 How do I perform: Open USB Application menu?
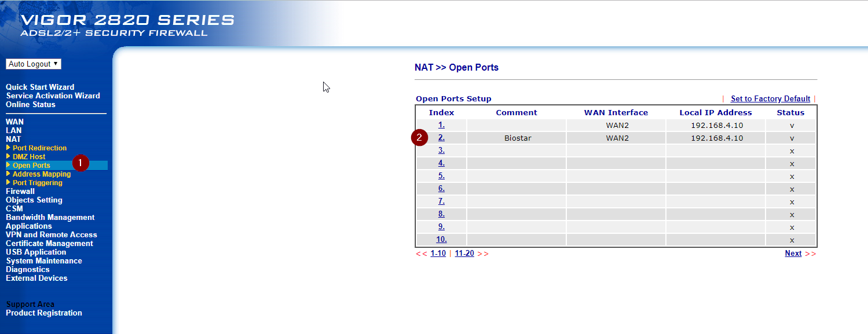point(36,252)
